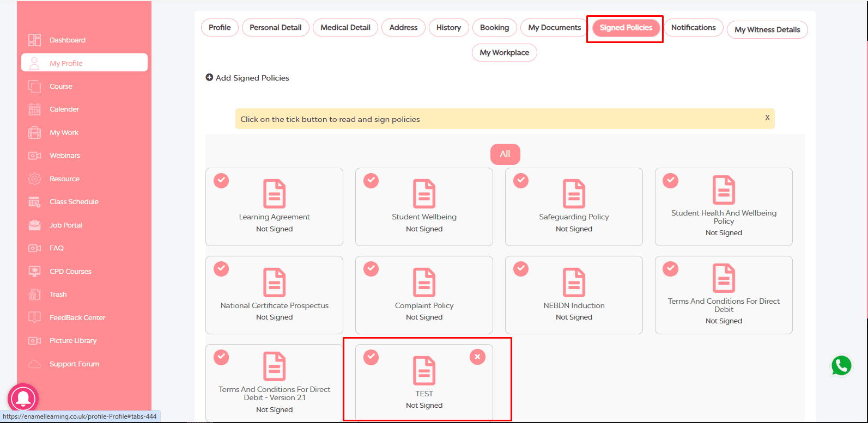
Task: Open the Medical Detail tab
Action: point(345,27)
